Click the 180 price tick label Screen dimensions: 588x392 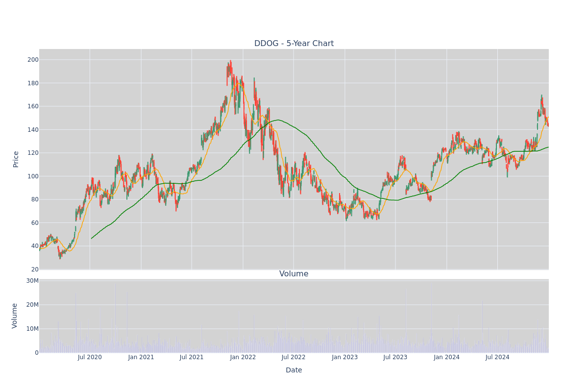33,83
